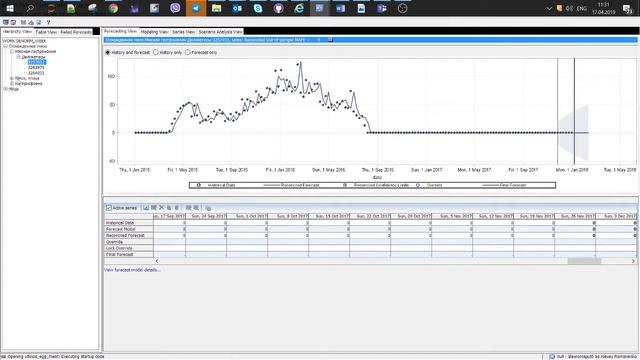Click the second icon in the top application toolbar
640x360 pixels.
(13, 22)
